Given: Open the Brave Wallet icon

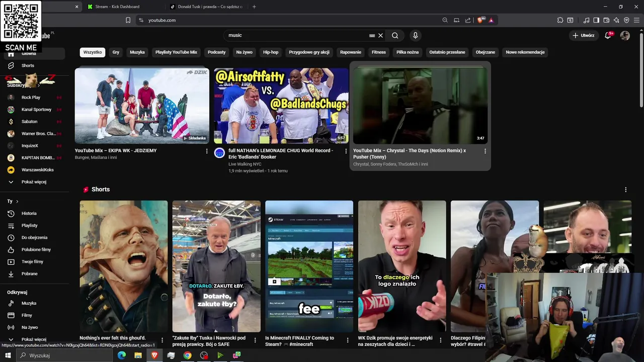Looking at the screenshot, I should pyautogui.click(x=606, y=20).
